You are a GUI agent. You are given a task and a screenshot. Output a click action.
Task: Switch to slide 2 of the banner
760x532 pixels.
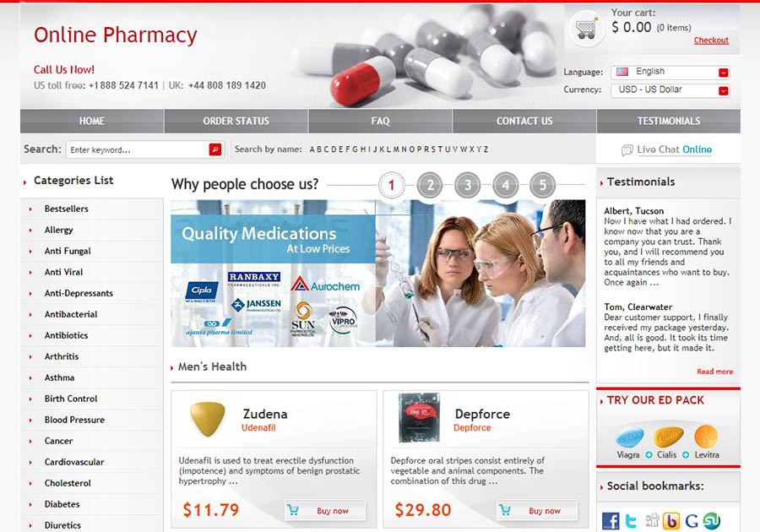point(430,185)
